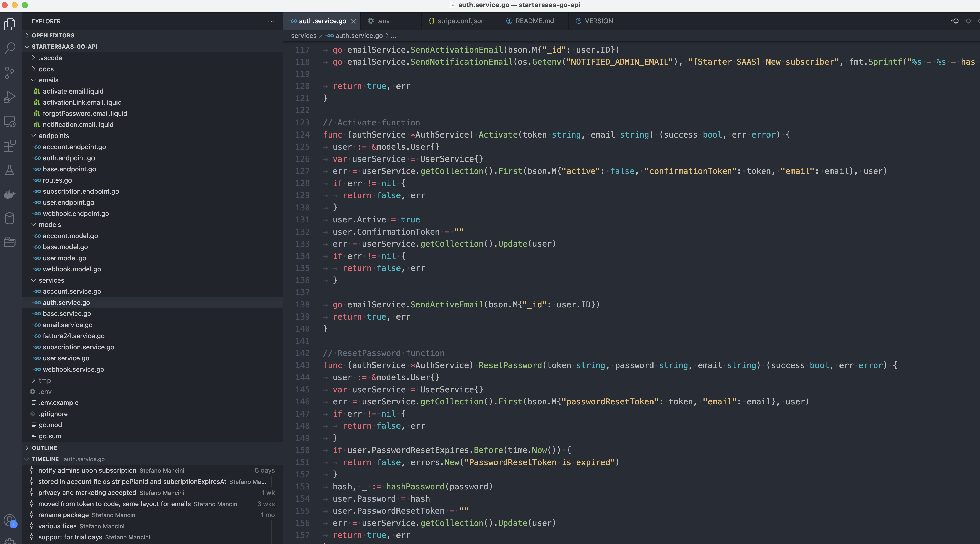Open the Explorer view in activity bar

point(10,24)
